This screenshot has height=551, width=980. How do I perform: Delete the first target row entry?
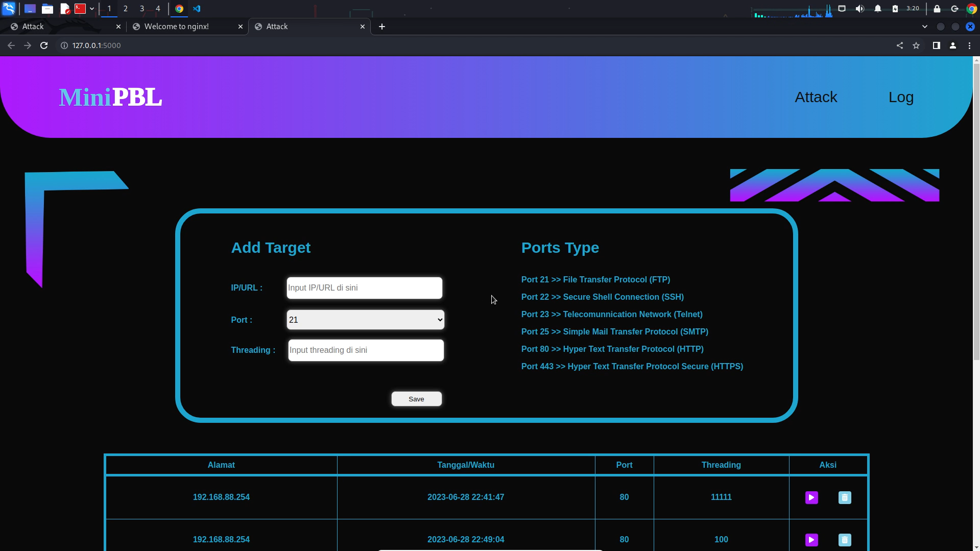pos(845,497)
